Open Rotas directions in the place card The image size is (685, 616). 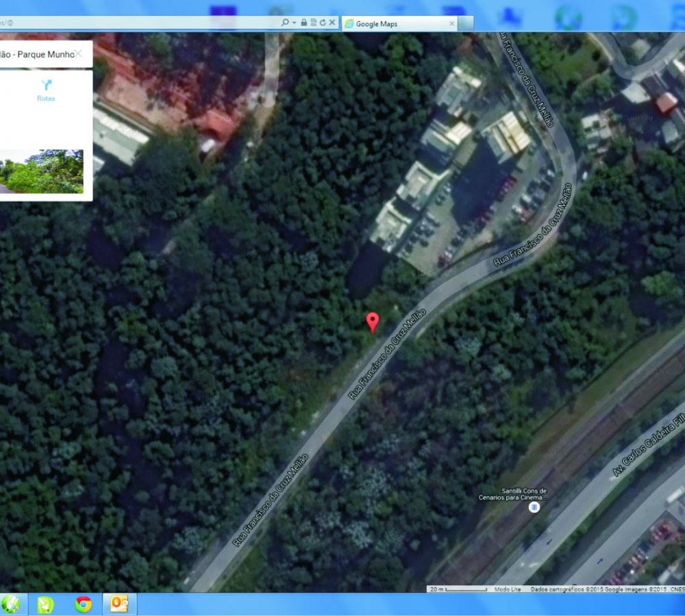point(46,90)
